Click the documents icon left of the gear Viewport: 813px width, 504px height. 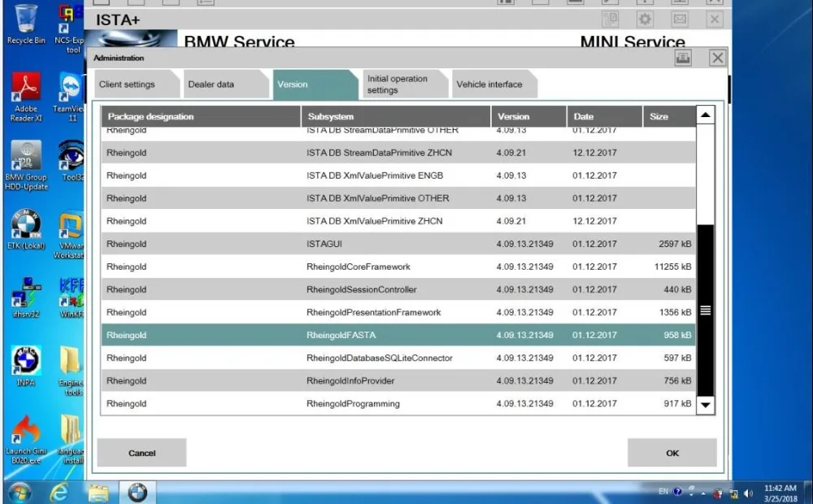[x=610, y=20]
